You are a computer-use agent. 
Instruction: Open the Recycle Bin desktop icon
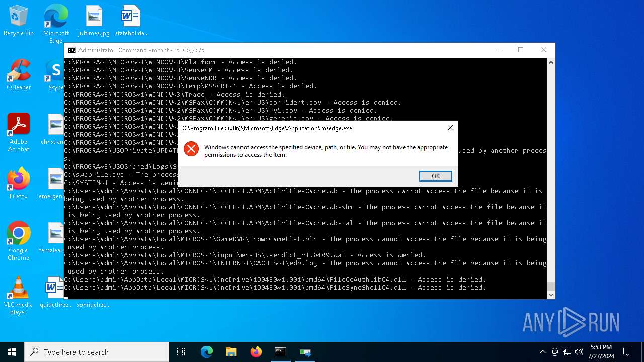tap(19, 21)
